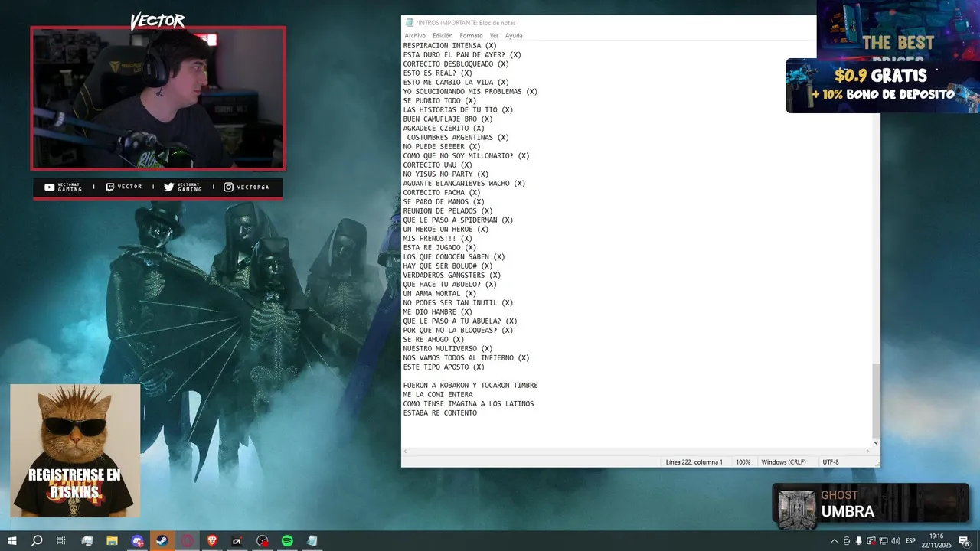This screenshot has width=980, height=551.
Task: Click the line 'QUE LE PASO A SPIDERMAN (X)'
Action: point(458,220)
